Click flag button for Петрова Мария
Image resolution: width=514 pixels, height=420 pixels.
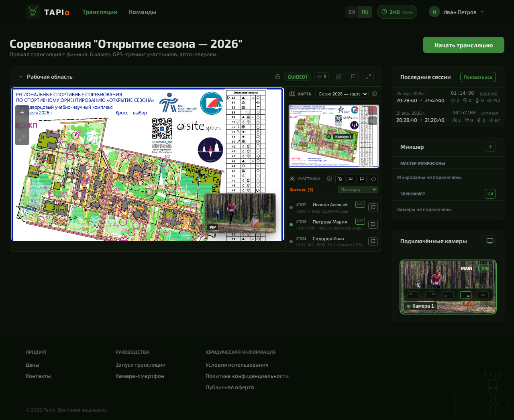point(373,225)
